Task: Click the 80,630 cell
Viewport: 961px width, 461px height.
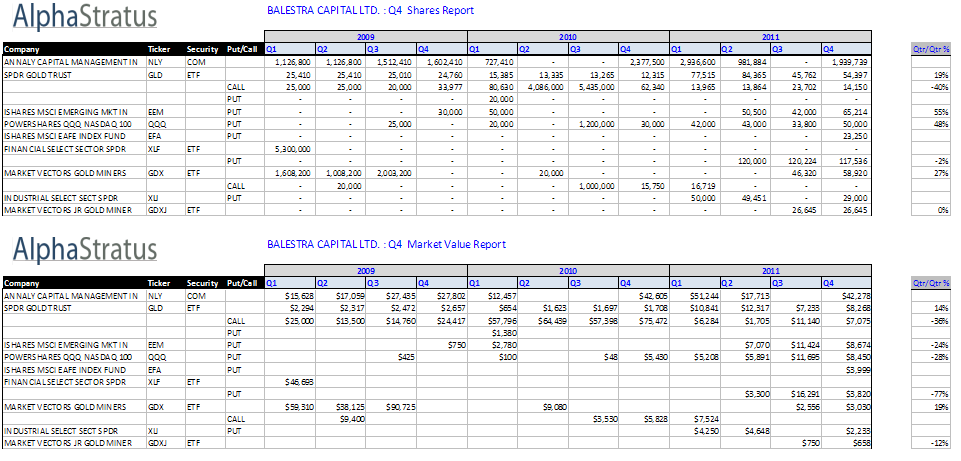Action: [493, 87]
